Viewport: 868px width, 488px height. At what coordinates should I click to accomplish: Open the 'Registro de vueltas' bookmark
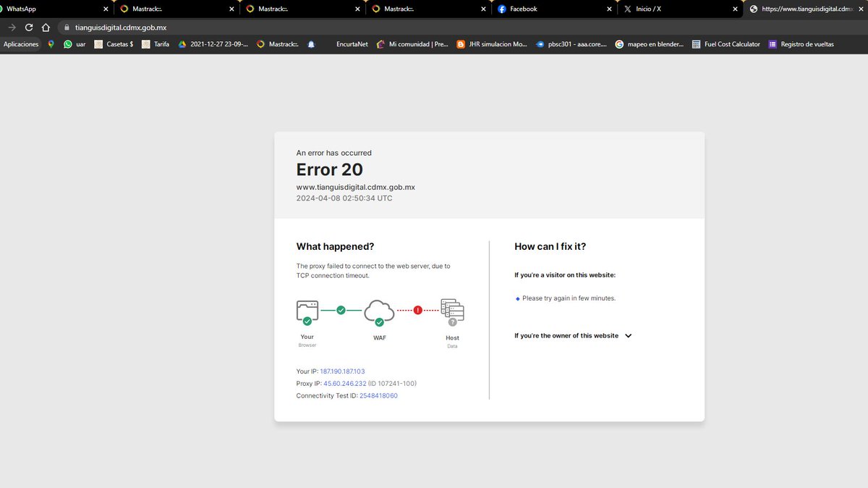coord(801,44)
